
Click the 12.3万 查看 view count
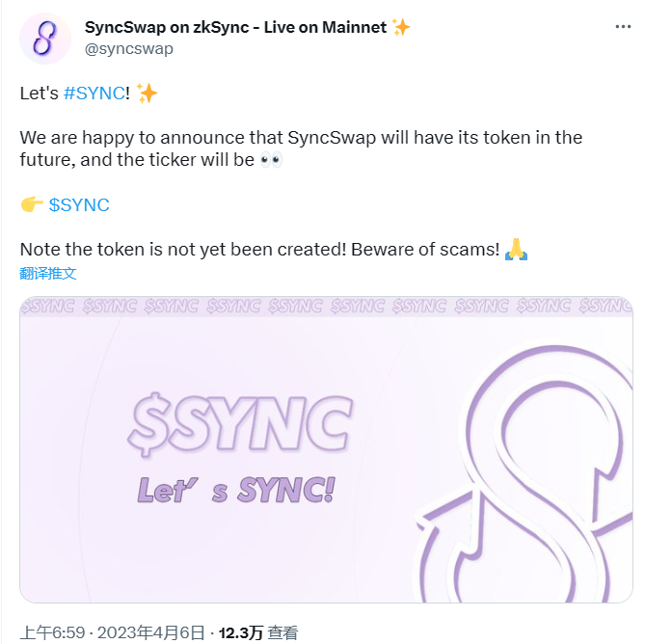point(258,632)
